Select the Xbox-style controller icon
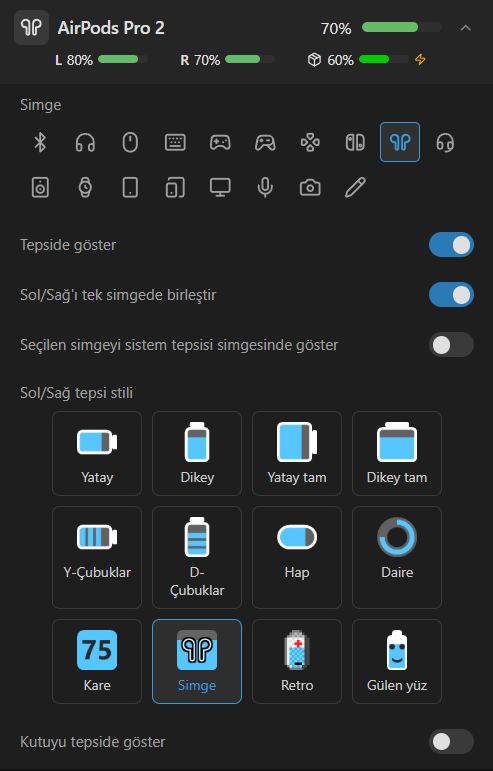This screenshot has width=493, height=771. [x=265, y=143]
